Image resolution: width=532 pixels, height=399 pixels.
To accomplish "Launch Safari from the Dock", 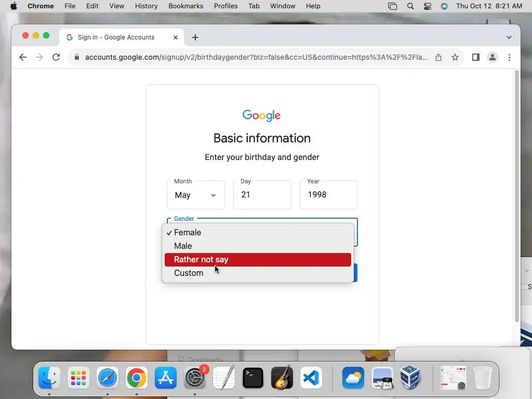I will (x=108, y=378).
